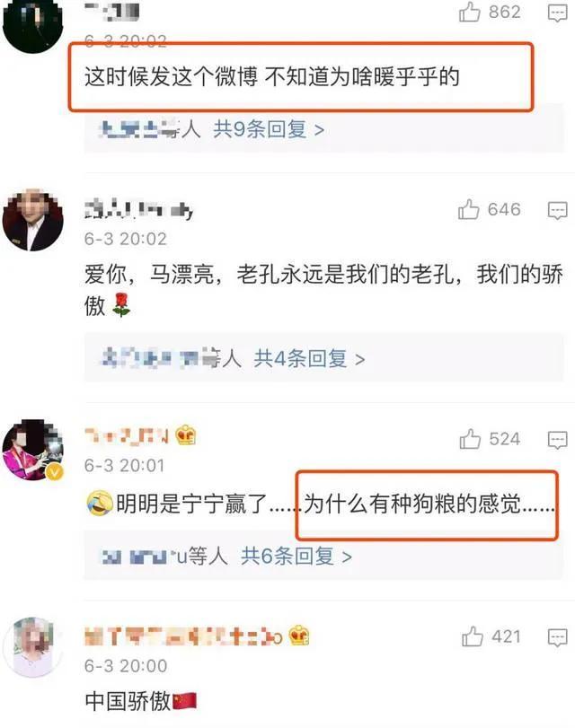Reply icon beside 862 likes
This screenshot has height=728, width=575.
click(557, 13)
